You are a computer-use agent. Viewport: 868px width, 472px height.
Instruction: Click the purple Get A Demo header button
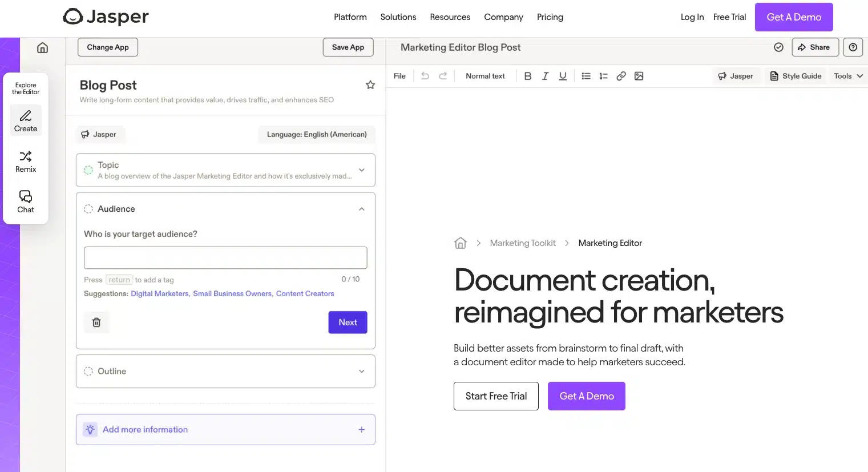[794, 17]
